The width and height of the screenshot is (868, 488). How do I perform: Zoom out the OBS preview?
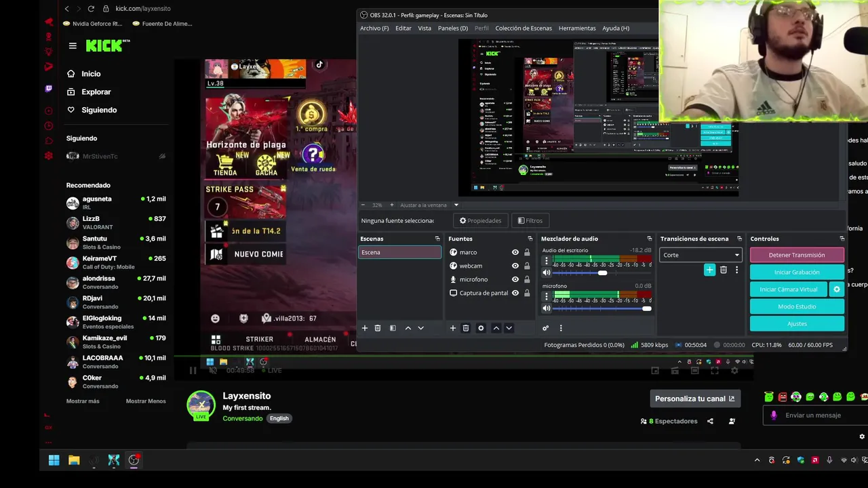pos(363,205)
